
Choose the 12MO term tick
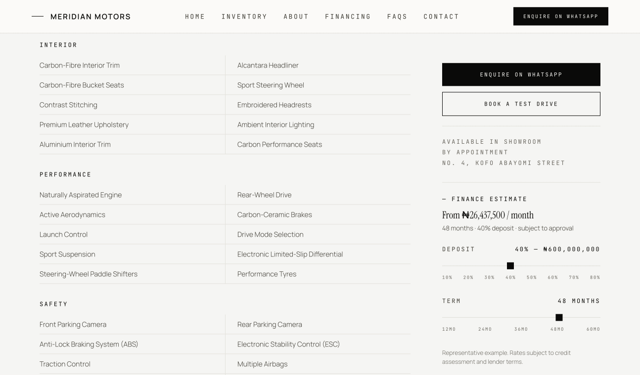[x=449, y=329]
